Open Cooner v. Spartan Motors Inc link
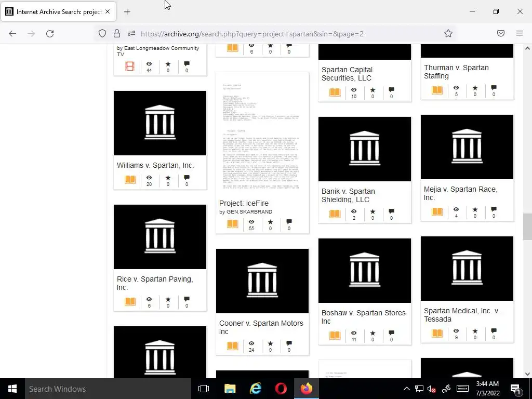Viewport: 532px width, 399px height. pos(261,327)
